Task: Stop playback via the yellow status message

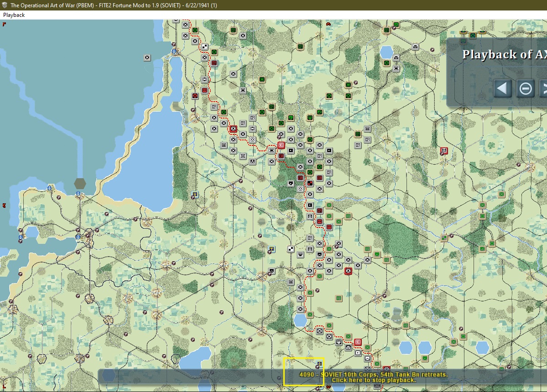Action: (373, 377)
